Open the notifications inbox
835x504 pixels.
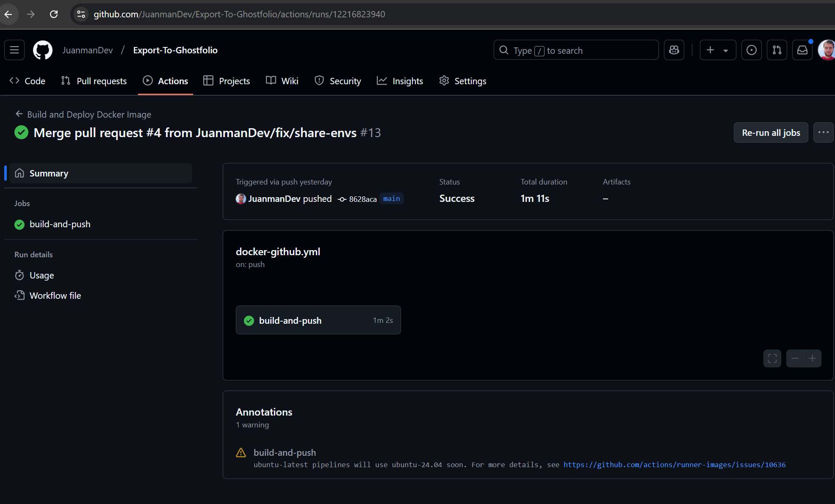(x=802, y=50)
